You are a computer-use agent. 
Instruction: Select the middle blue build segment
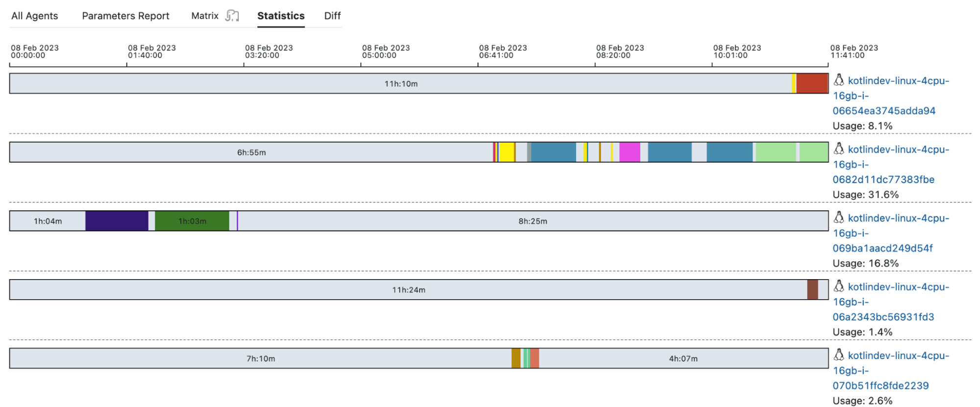tap(670, 152)
